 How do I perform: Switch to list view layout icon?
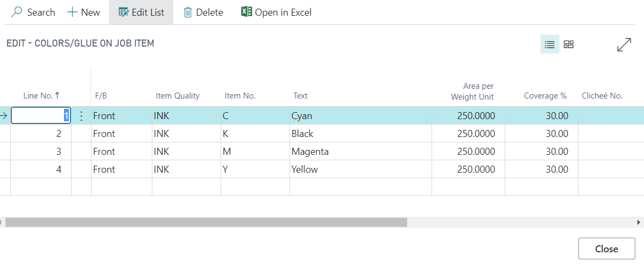click(550, 44)
